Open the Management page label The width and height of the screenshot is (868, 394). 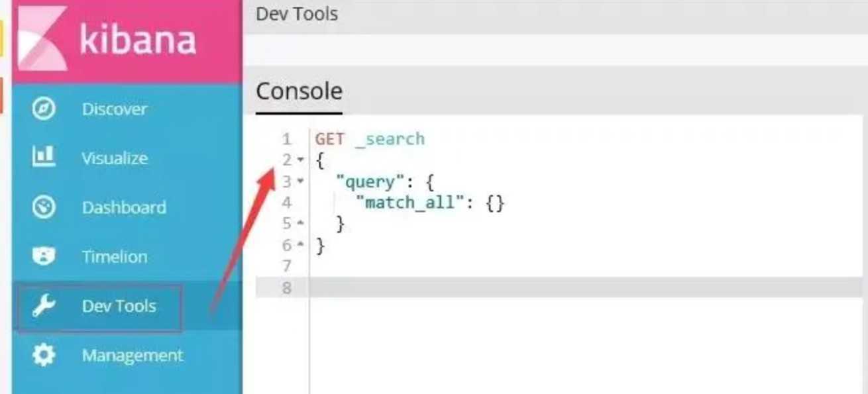tap(133, 356)
